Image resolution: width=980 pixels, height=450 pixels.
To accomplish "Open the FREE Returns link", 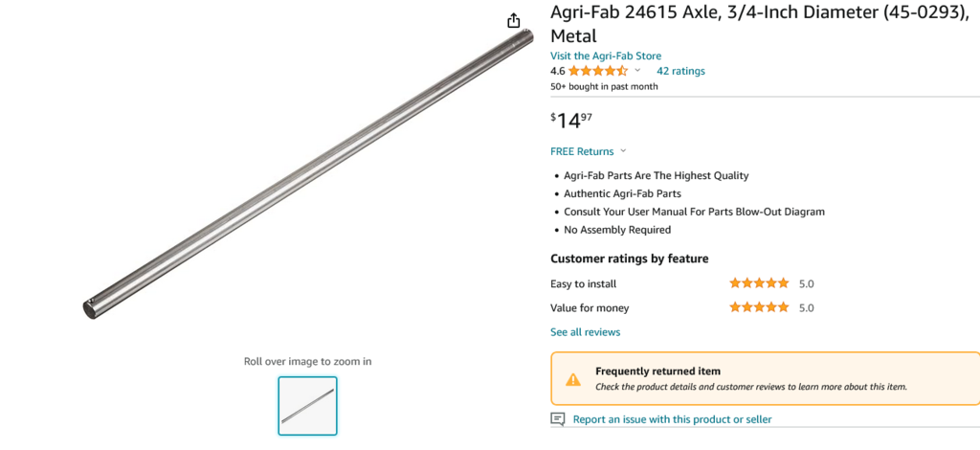I will click(x=581, y=151).
